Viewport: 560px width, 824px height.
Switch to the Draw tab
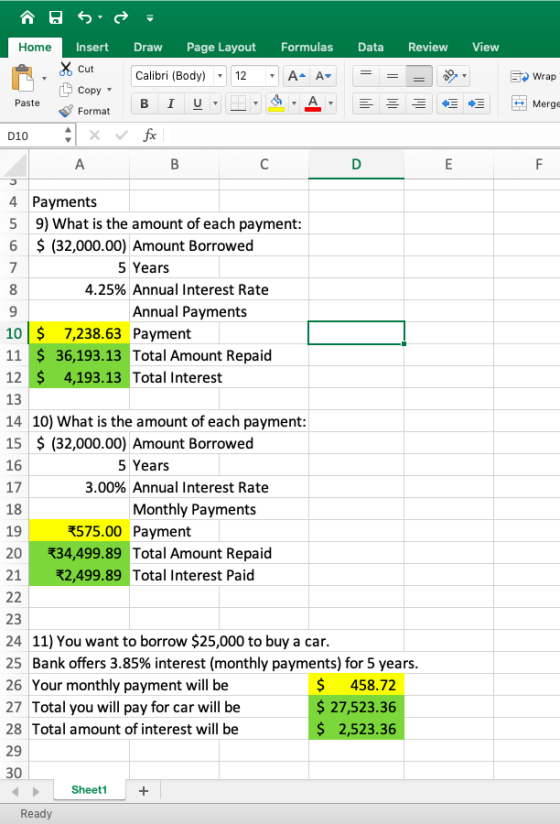(148, 47)
